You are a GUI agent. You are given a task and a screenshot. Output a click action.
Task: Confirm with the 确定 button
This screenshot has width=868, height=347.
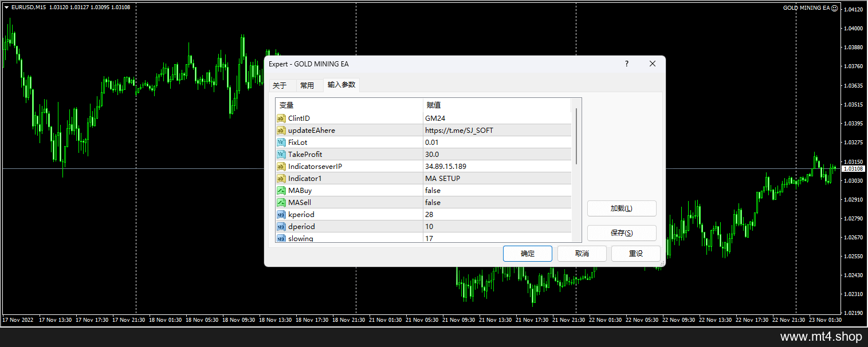[x=528, y=254]
